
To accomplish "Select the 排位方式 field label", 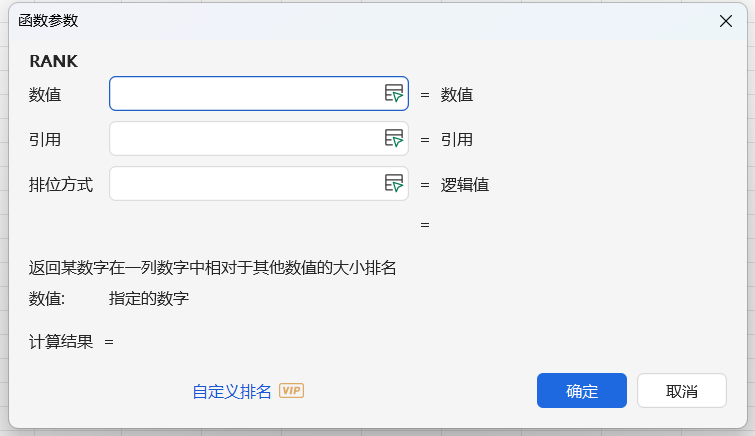I will coord(61,184).
